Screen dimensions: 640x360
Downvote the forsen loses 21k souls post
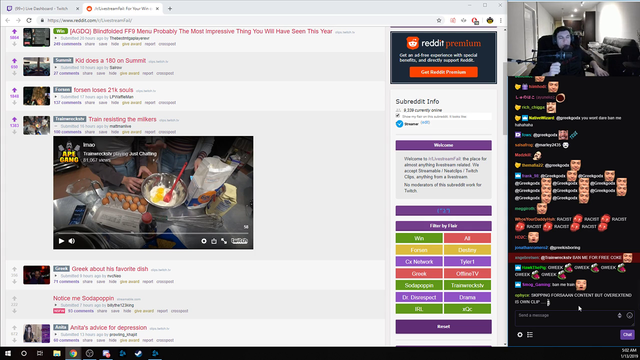click(x=14, y=102)
